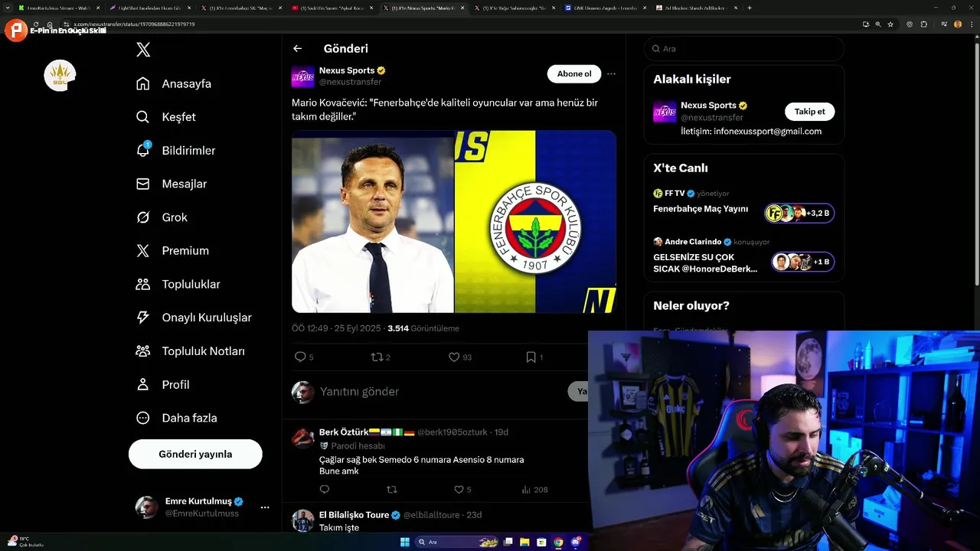The image size is (980, 551).
Task: Open Microsoft Store from the taskbar
Action: pos(542,542)
